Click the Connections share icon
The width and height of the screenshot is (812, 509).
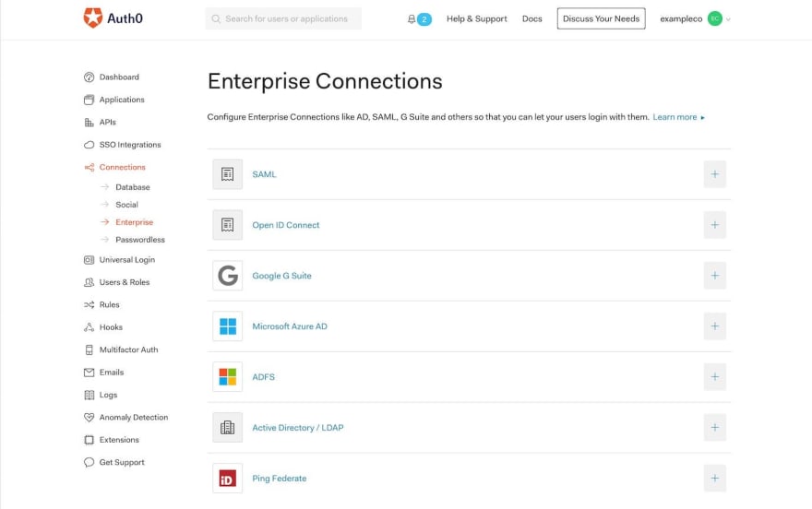[x=90, y=167]
